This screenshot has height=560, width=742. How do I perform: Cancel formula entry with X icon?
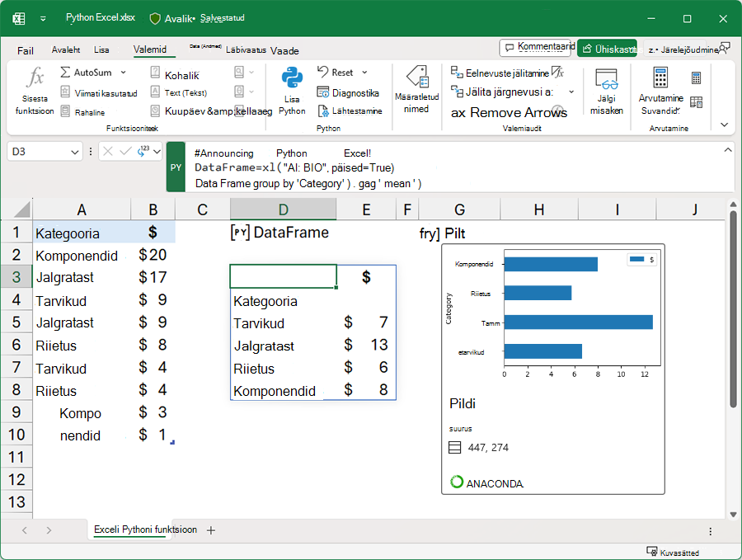[108, 152]
